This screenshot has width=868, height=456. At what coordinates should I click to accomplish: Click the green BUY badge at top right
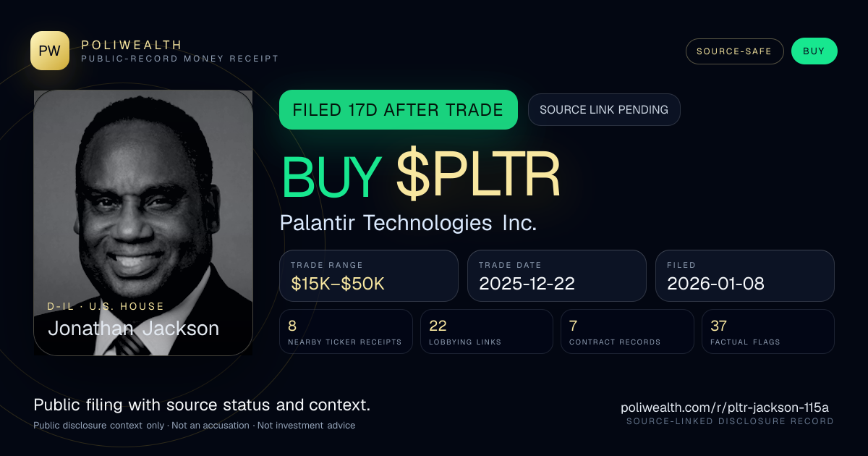tap(814, 51)
